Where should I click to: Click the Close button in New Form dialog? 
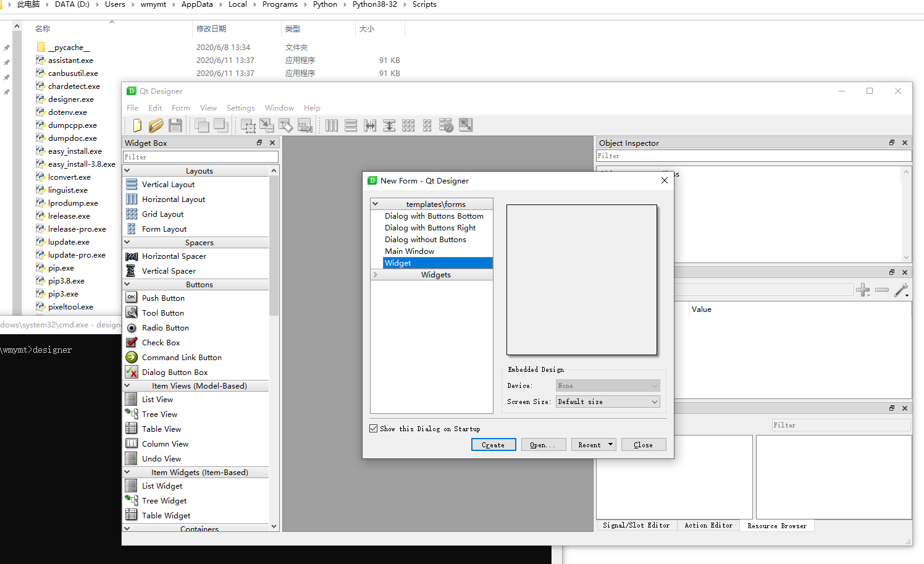point(643,445)
